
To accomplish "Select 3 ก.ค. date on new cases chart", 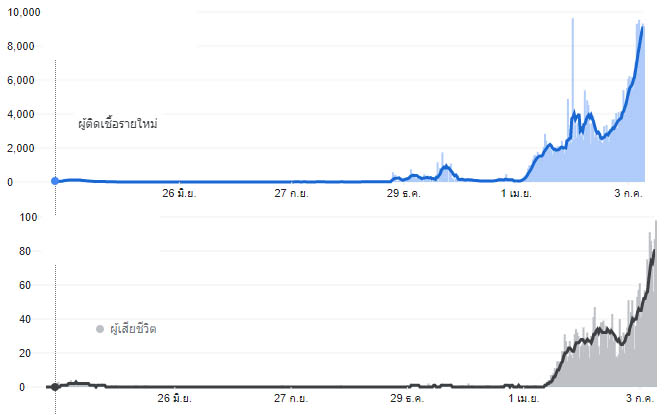I will (x=629, y=193).
